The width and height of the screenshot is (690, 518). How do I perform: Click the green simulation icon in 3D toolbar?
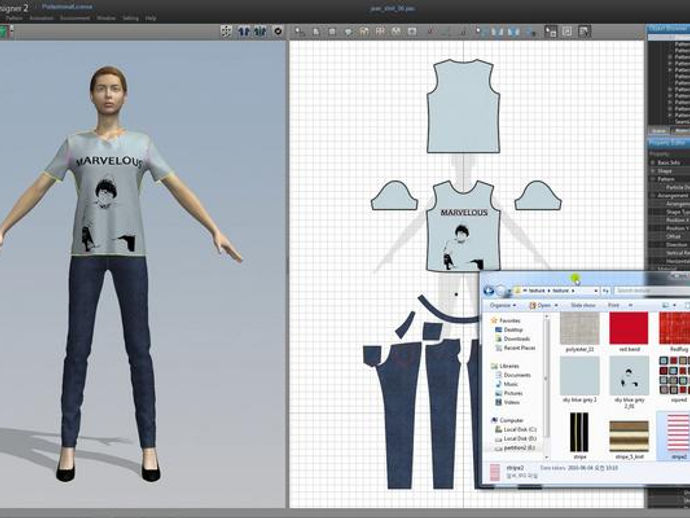(x=4, y=31)
